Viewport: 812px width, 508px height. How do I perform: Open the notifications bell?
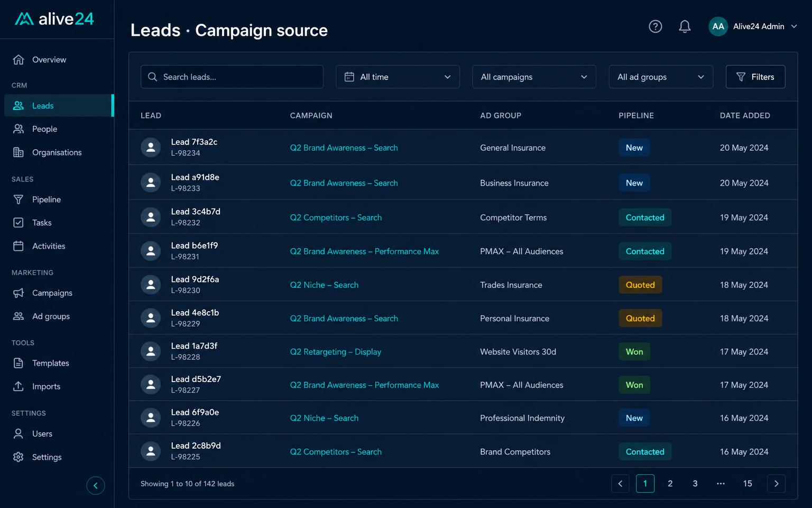click(x=685, y=26)
